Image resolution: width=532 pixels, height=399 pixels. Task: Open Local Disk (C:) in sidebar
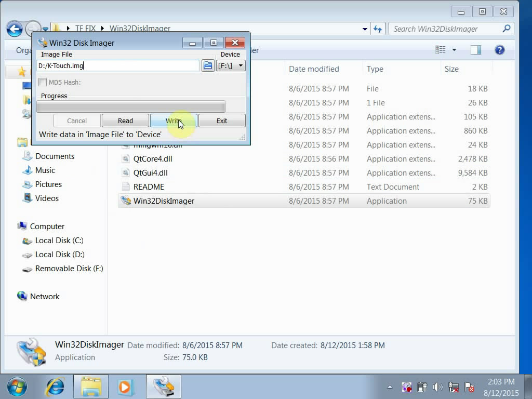coord(59,241)
